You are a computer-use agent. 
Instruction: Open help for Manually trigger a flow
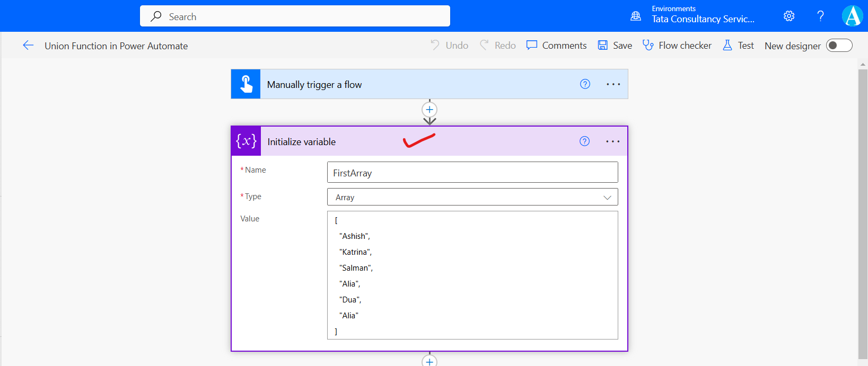(x=585, y=84)
